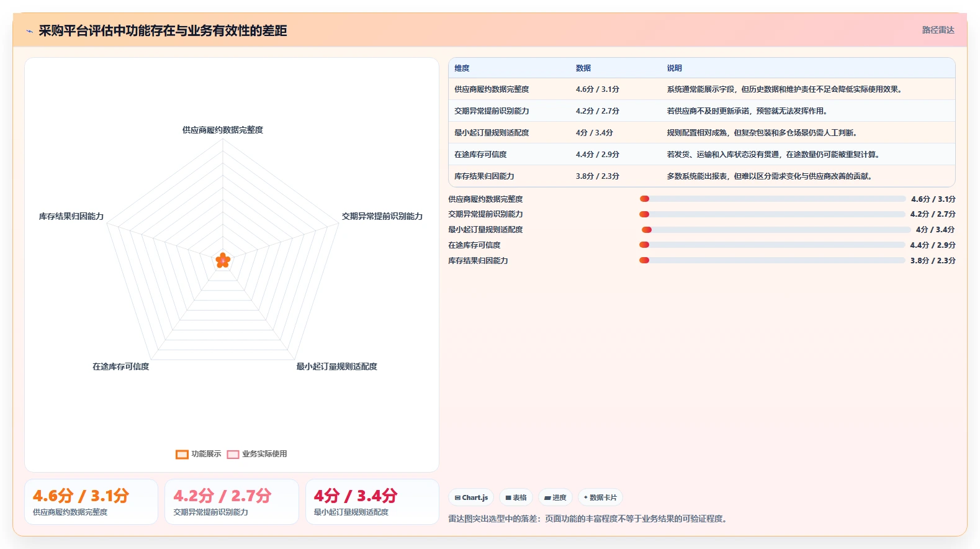This screenshot has height=549, width=980.
Task: Click description starting 若供应商不及时更新承诺
Action: (x=747, y=111)
